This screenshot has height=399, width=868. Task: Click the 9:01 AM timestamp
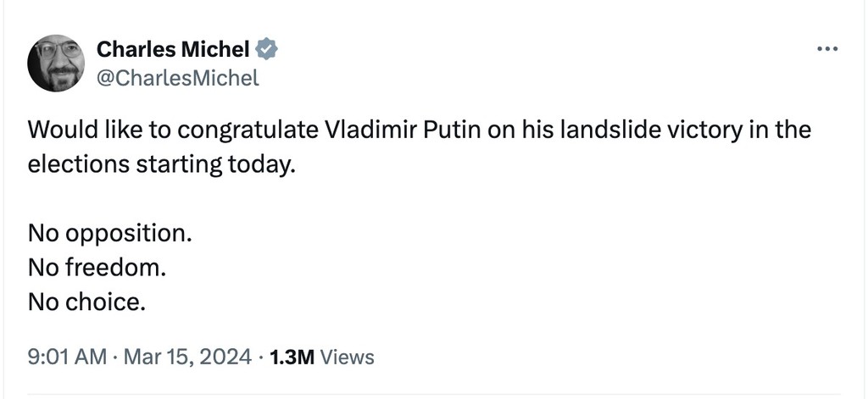pyautogui.click(x=68, y=357)
